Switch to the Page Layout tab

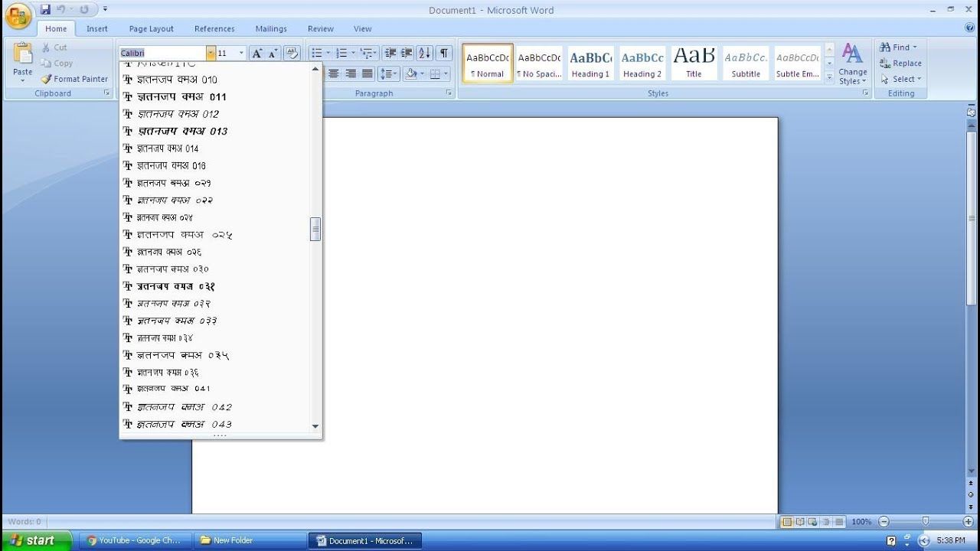[151, 28]
